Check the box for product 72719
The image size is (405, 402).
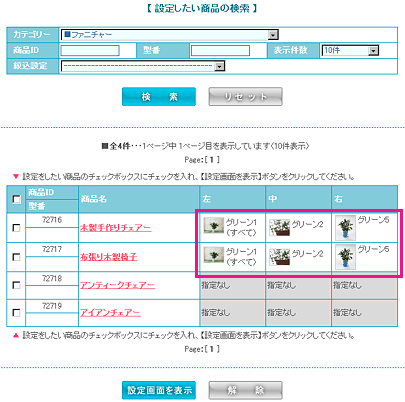click(16, 313)
